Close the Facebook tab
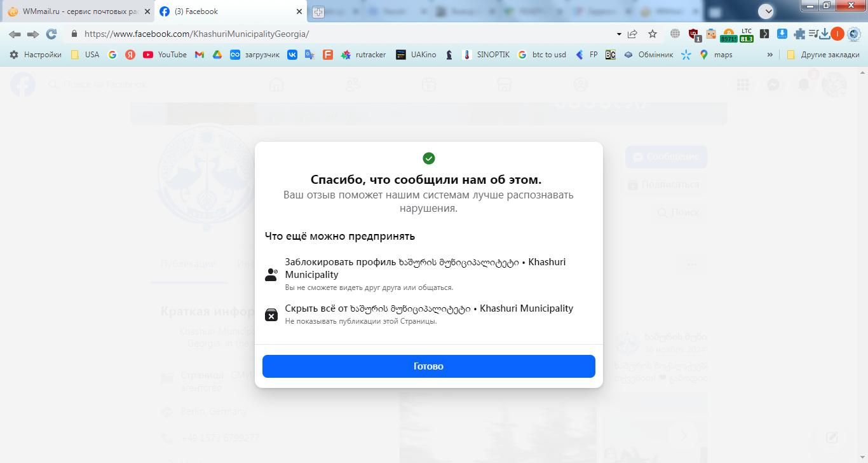The height and width of the screenshot is (463, 868). pos(299,11)
